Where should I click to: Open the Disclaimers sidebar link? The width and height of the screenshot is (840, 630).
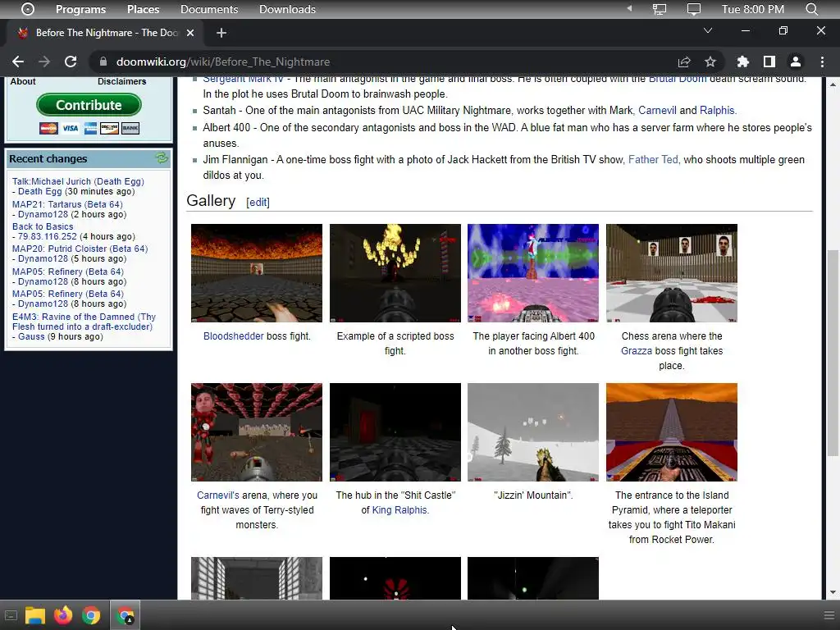click(121, 81)
